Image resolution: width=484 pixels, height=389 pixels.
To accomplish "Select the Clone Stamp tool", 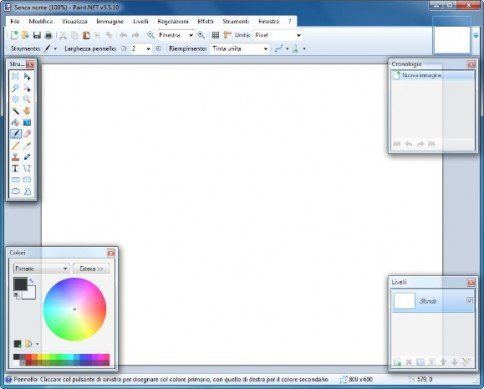I will coord(15,157).
